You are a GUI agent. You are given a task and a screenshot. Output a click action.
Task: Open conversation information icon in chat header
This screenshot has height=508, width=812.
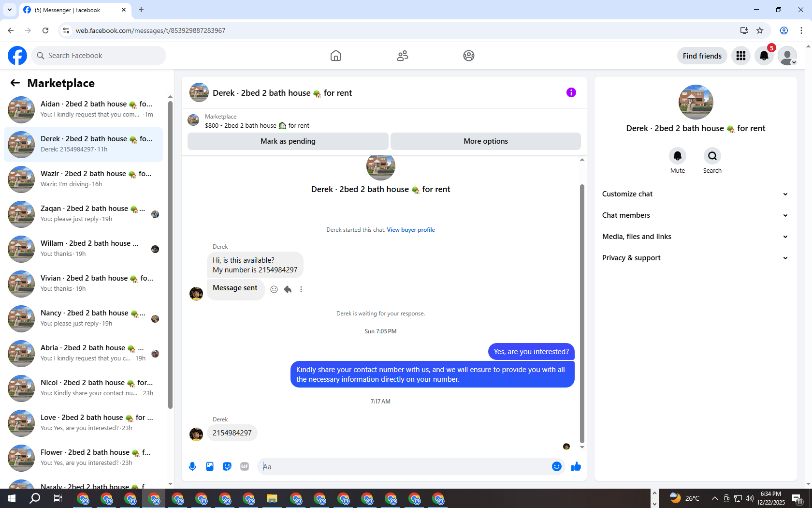(571, 92)
